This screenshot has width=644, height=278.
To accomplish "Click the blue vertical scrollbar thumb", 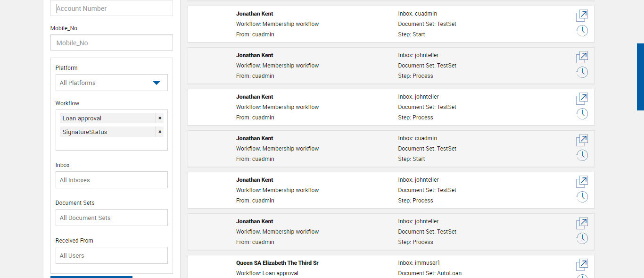I will point(640,77).
